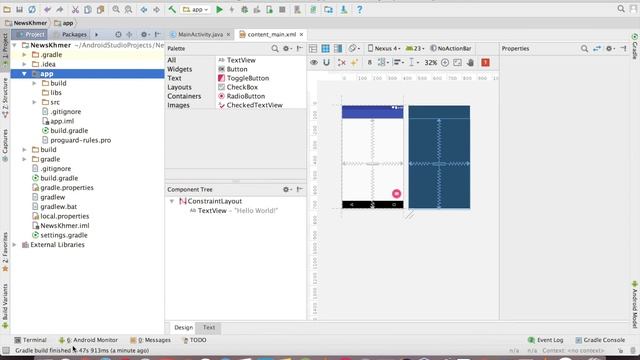Click the palette search magnifier
Viewport: 640px width, 360px height.
point(275,49)
